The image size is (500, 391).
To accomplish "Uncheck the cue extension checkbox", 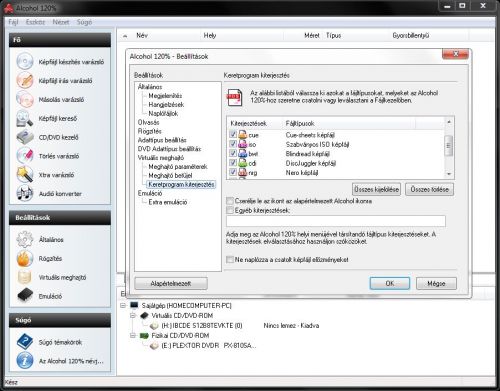I will tap(233, 134).
